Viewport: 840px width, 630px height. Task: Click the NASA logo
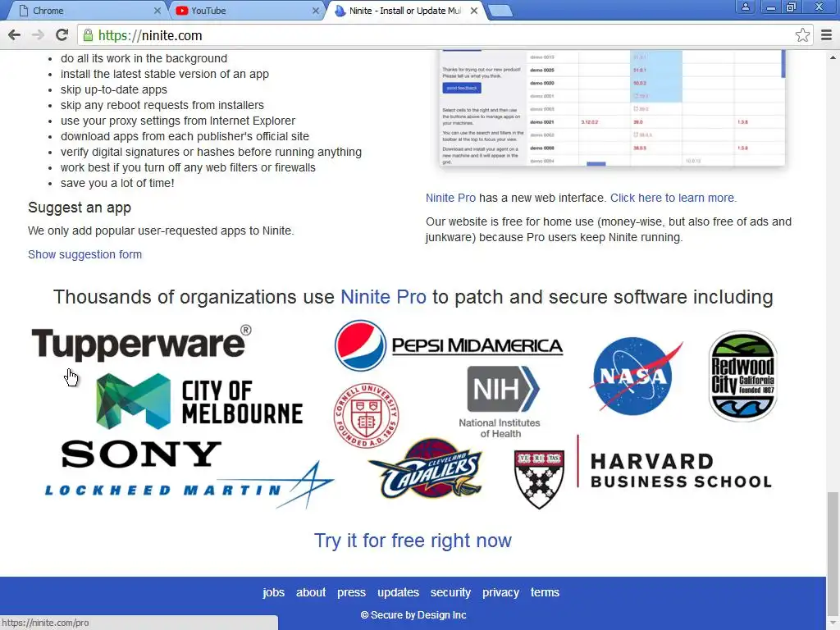click(x=636, y=376)
